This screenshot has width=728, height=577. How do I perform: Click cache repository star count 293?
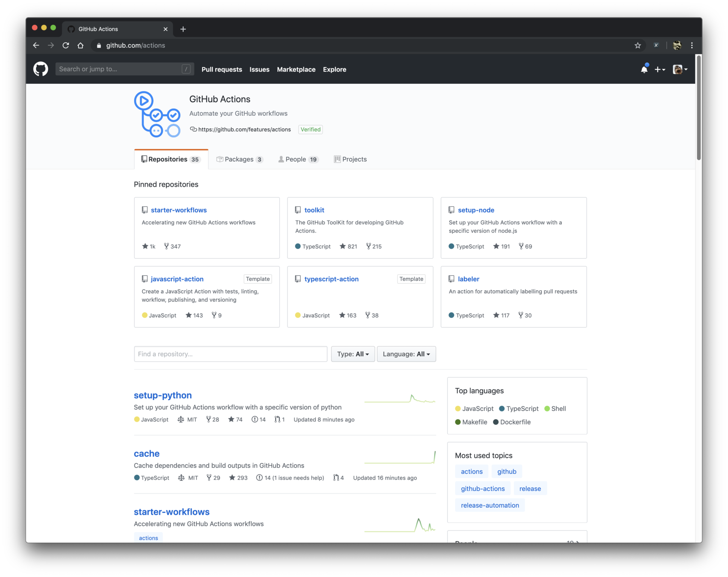click(238, 478)
